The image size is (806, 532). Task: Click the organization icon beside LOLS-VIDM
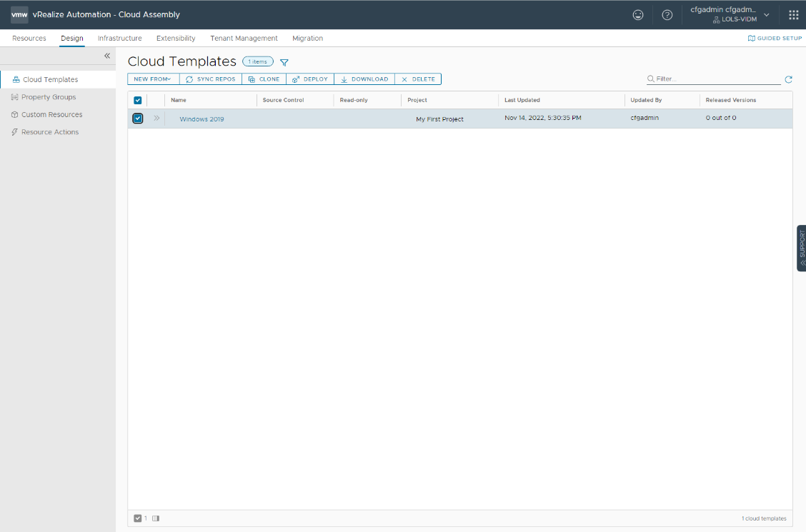click(716, 19)
